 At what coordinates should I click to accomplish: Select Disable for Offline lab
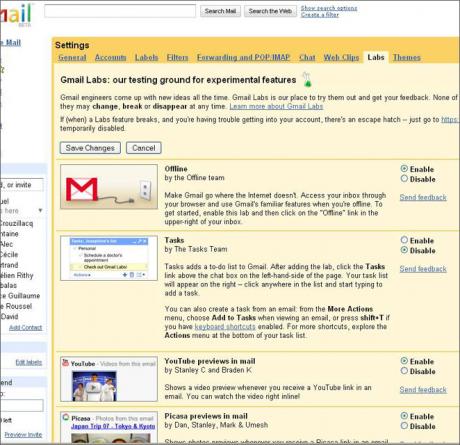404,179
